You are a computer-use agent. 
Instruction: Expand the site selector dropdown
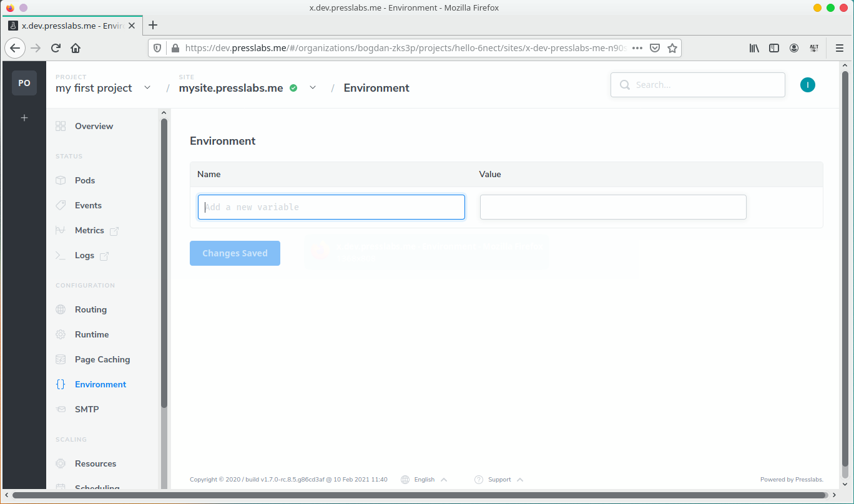313,88
